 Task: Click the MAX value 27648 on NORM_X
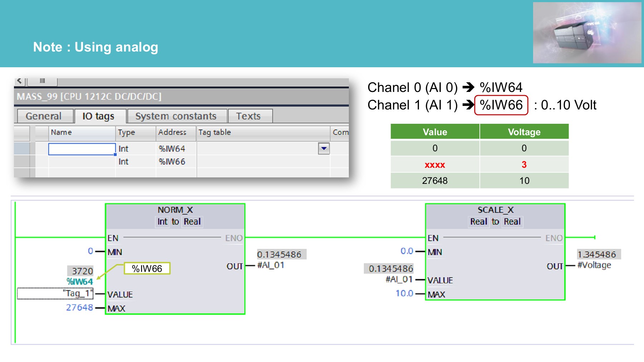[79, 307]
